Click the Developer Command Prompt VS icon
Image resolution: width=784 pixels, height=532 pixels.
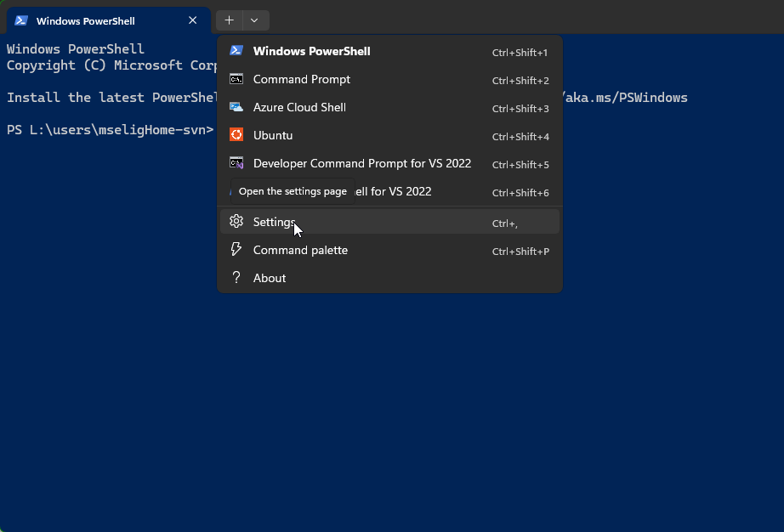click(236, 163)
